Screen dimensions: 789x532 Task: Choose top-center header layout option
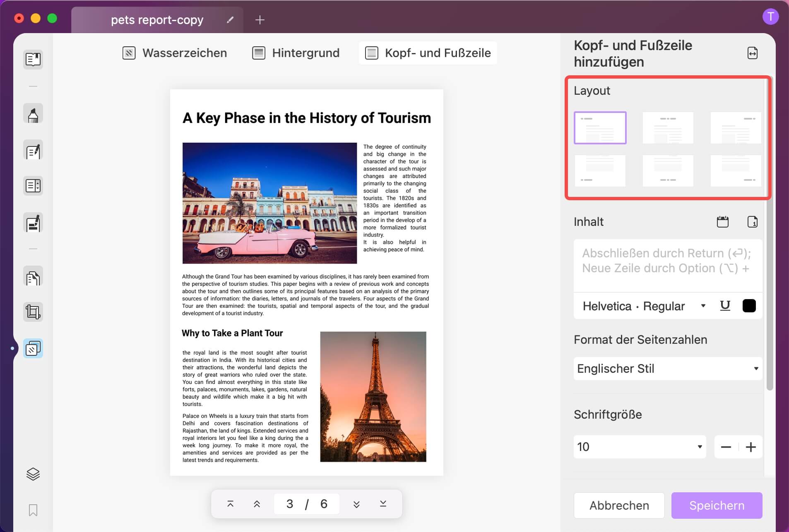(x=668, y=128)
